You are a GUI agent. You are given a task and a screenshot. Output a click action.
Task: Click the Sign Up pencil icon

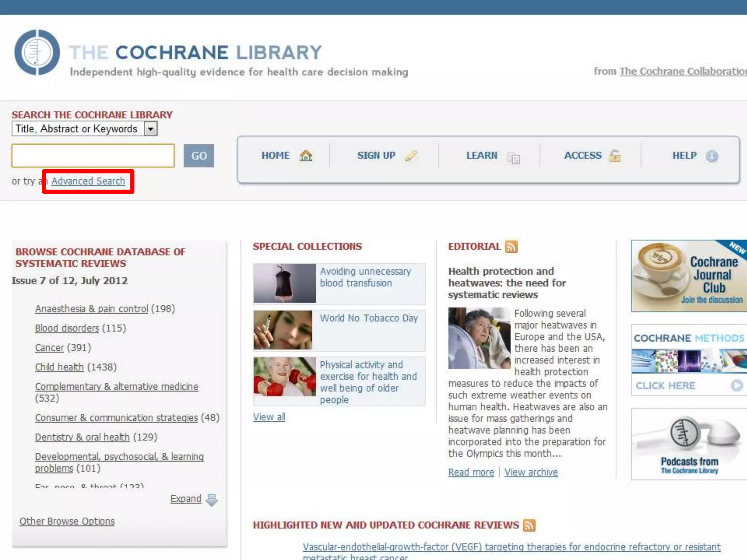click(x=411, y=156)
